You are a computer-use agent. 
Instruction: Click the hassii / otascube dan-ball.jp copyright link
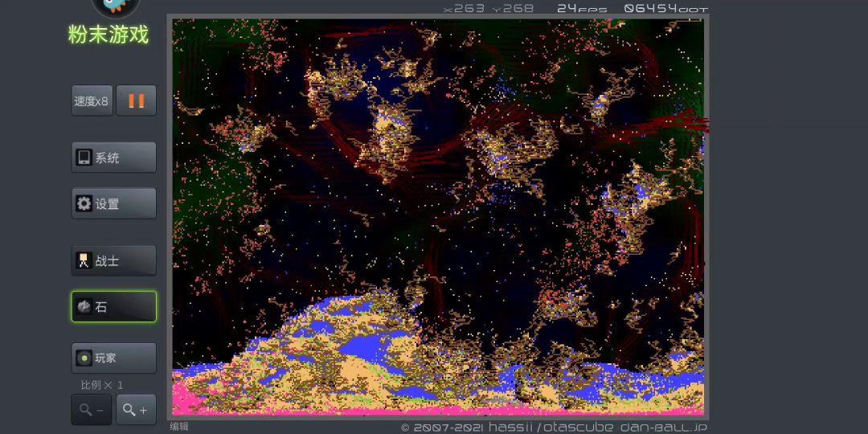[554, 428]
